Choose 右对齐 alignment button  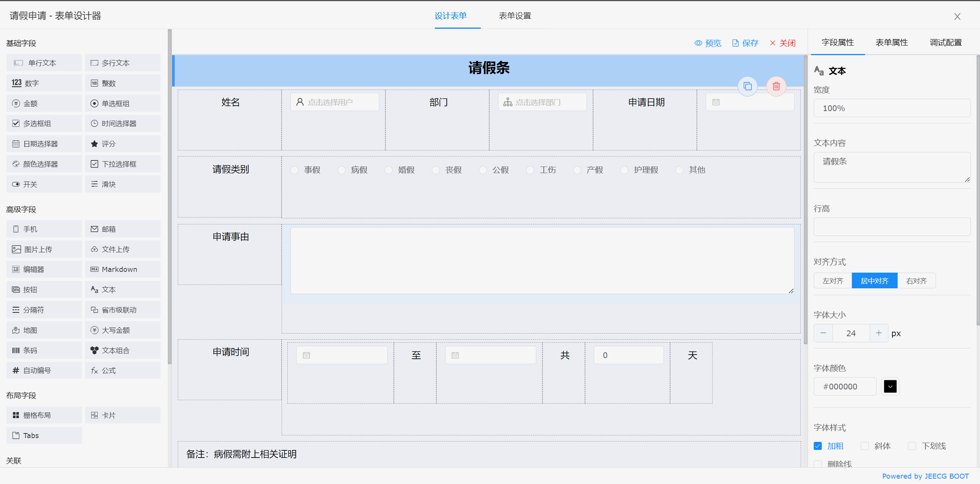pos(916,281)
